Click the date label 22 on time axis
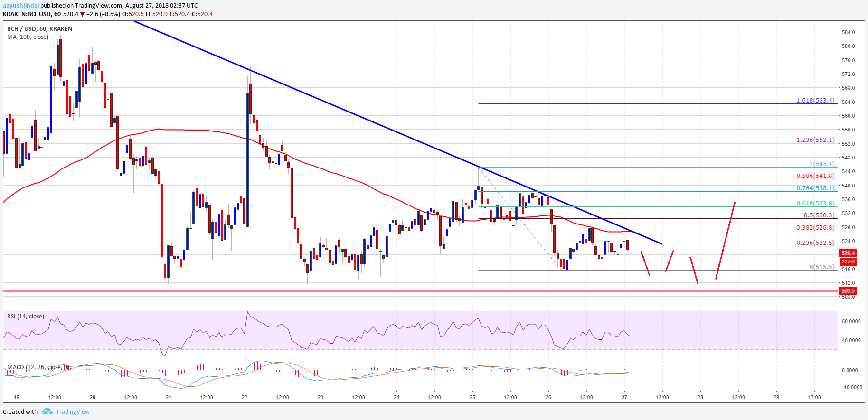The image size is (868, 420). tap(245, 398)
